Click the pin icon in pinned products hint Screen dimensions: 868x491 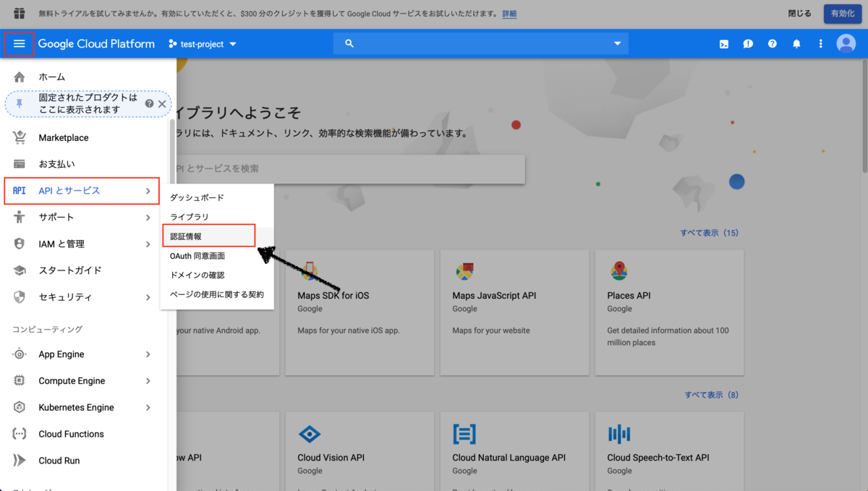[20, 104]
